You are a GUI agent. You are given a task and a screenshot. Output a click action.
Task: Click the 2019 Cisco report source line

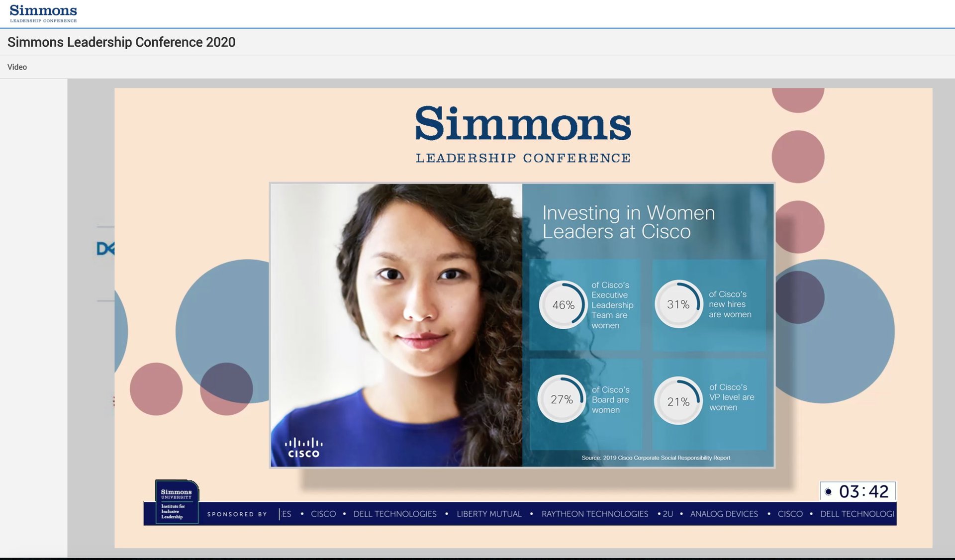click(656, 458)
